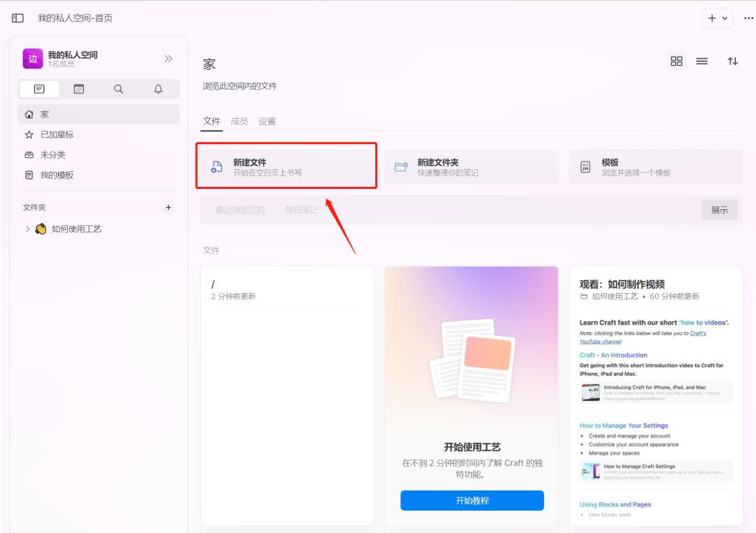This screenshot has height=533, width=756.
Task: Click the template card icon
Action: (585, 166)
